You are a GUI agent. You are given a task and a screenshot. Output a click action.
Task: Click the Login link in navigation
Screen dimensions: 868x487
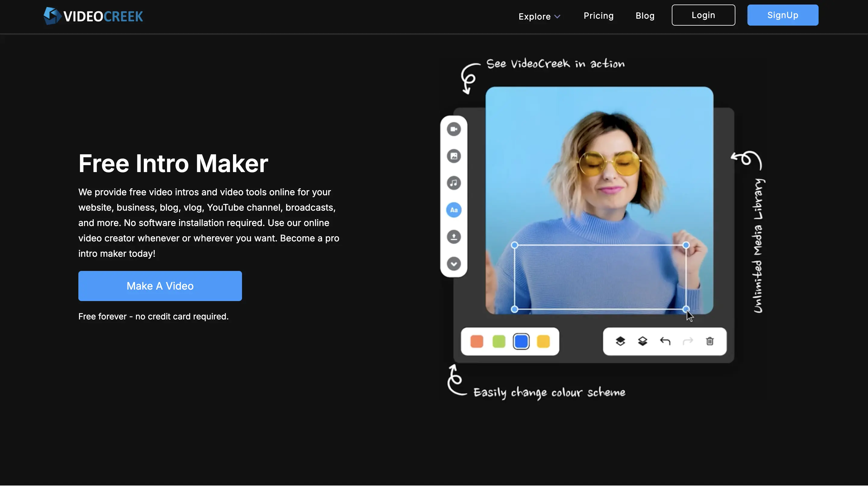tap(703, 15)
